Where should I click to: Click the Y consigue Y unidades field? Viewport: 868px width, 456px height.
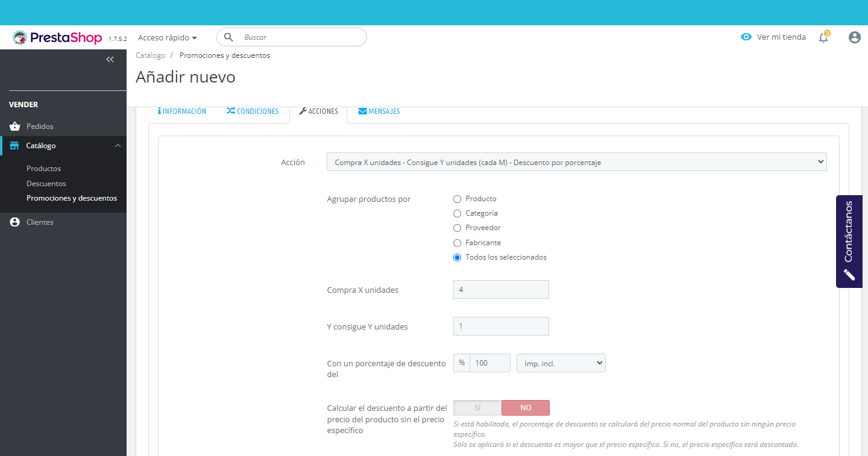pyautogui.click(x=501, y=326)
